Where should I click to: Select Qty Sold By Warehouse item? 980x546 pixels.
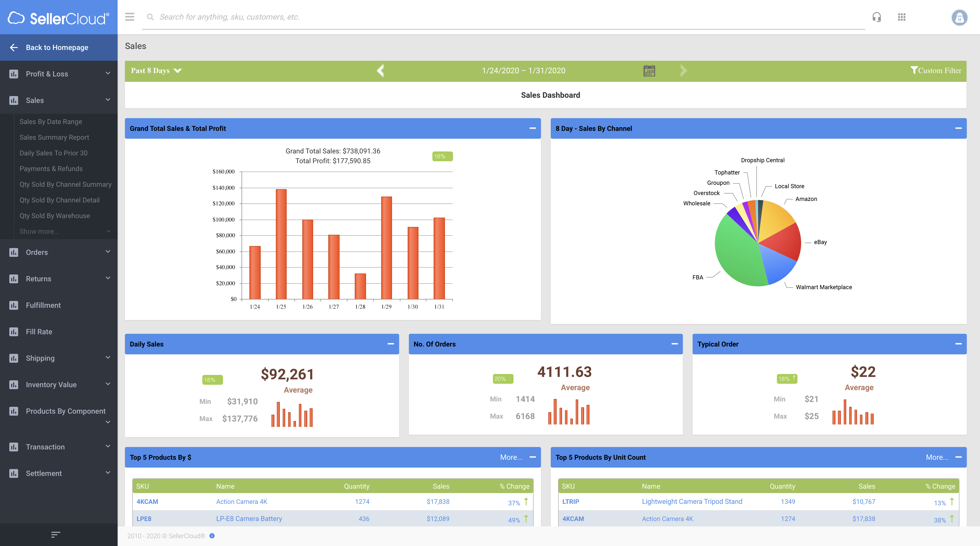tap(55, 216)
